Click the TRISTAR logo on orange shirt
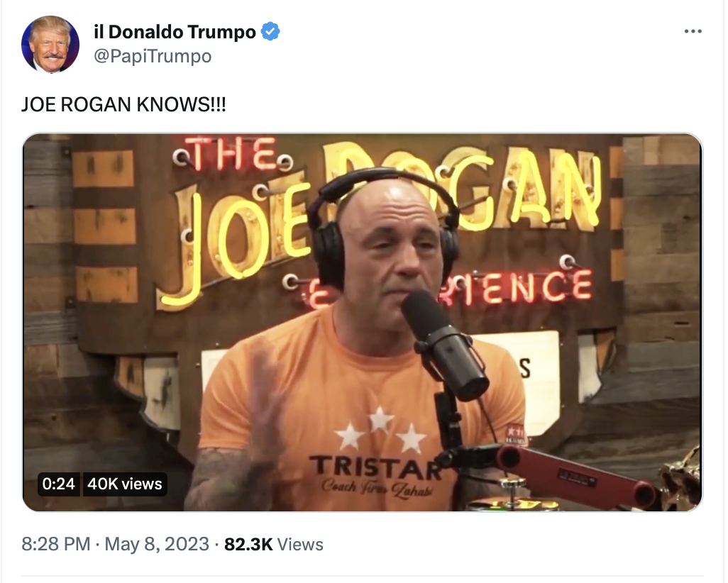Screen dimensions: 728x583 pyautogui.click(x=375, y=468)
